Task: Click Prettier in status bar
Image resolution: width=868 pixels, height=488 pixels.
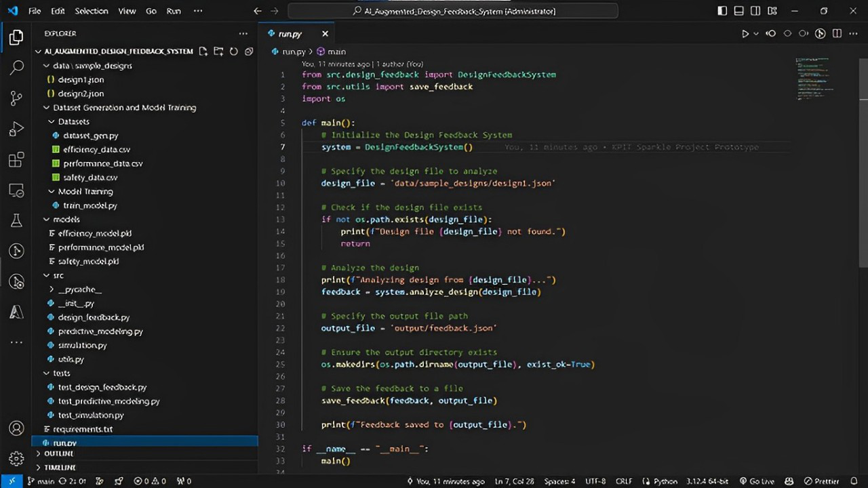Action: pos(821,481)
